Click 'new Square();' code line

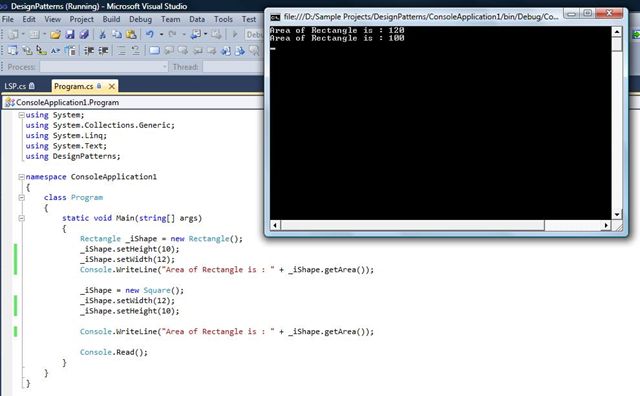coord(132,290)
